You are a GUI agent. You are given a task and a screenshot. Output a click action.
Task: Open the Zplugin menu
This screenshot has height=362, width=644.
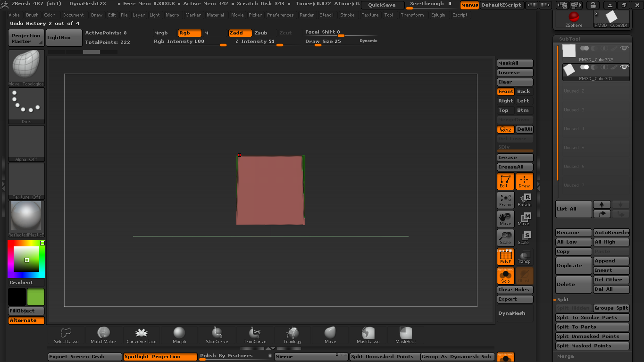[x=438, y=15]
